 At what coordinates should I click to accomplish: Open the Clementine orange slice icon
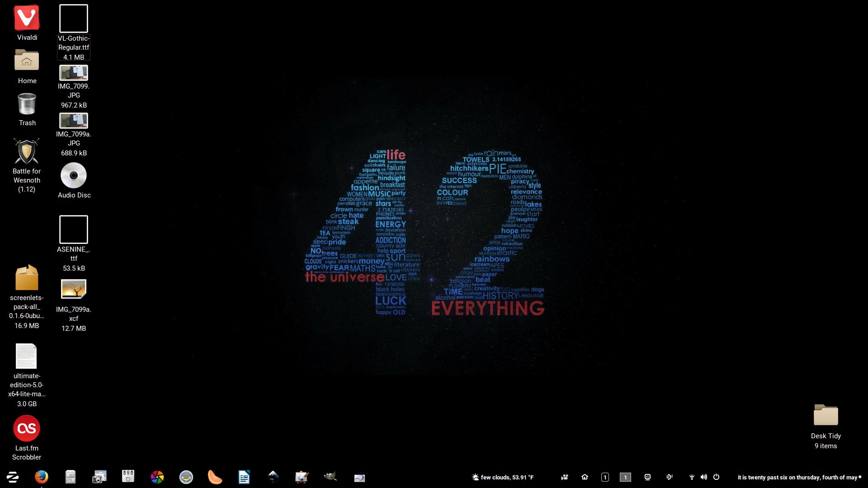215,477
